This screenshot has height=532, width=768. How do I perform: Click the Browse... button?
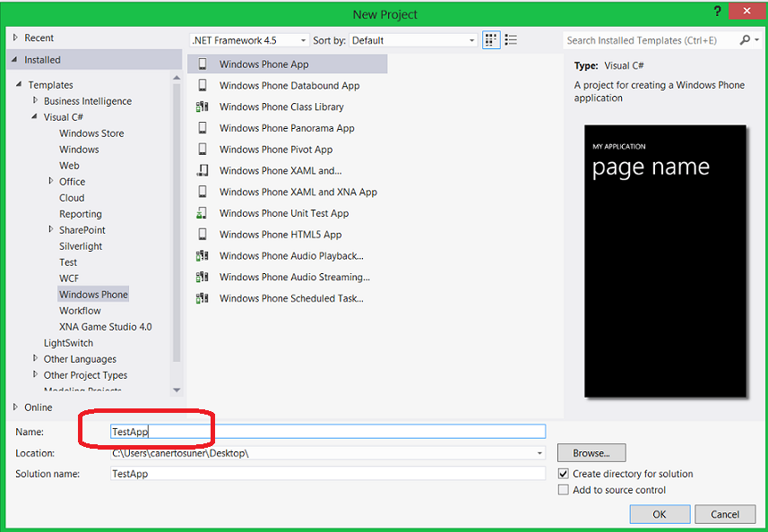coord(591,453)
